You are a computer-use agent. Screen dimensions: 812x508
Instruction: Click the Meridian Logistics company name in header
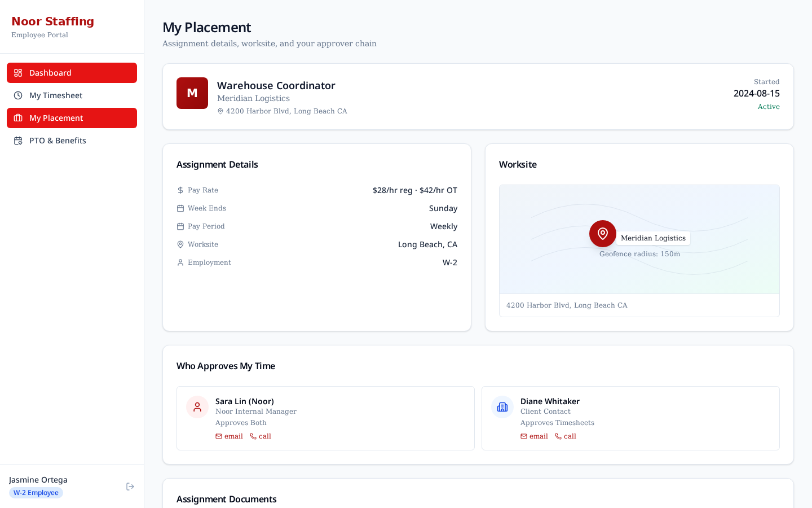(x=253, y=98)
